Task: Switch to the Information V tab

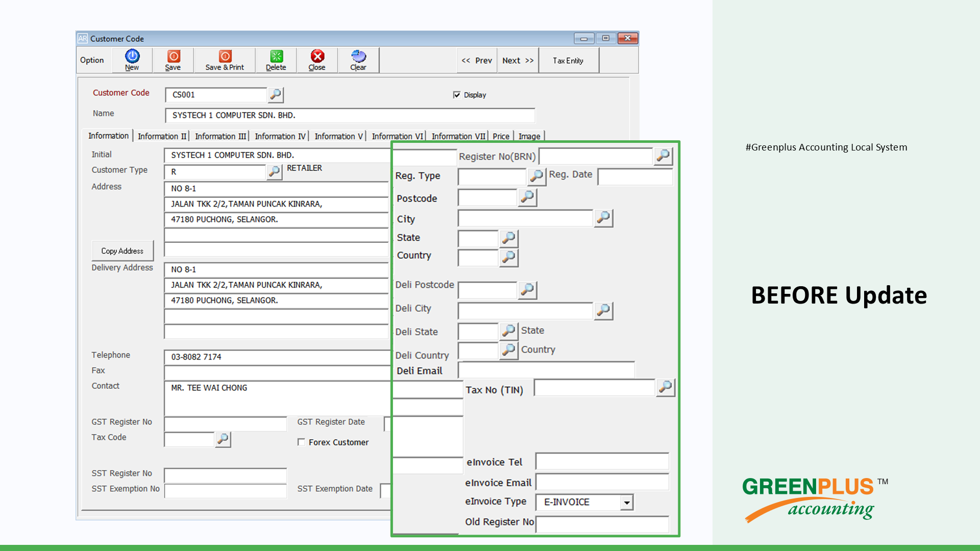Action: tap(339, 136)
